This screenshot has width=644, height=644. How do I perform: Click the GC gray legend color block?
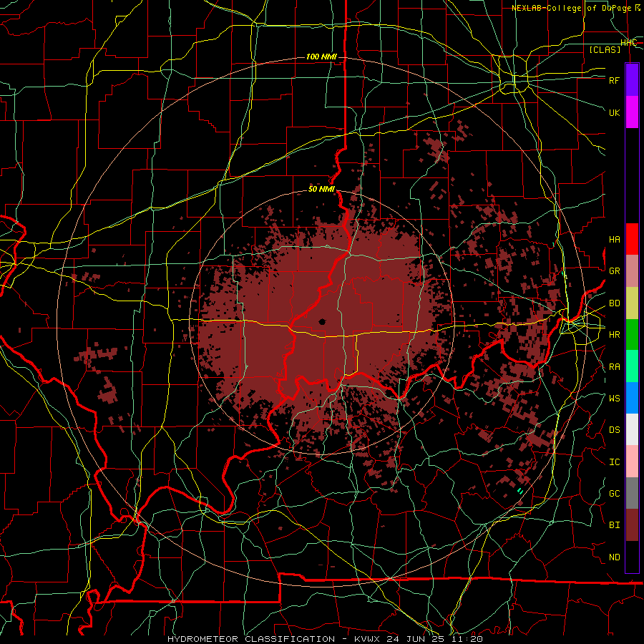click(x=632, y=493)
